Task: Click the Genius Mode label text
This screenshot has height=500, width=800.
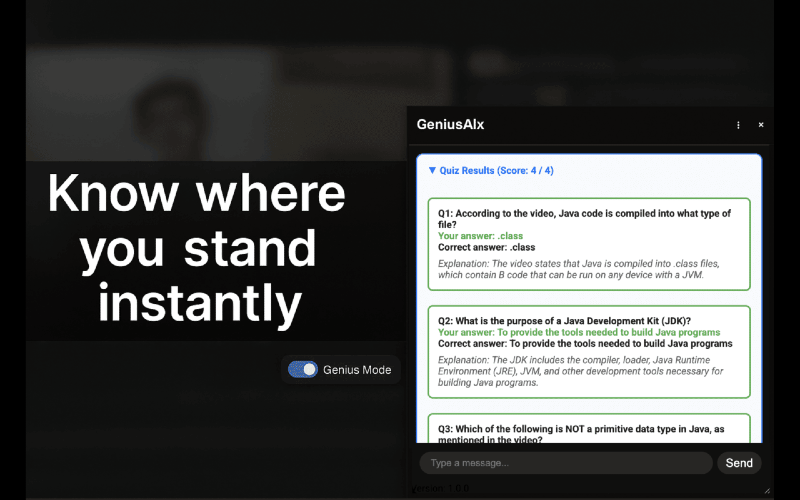Action: [x=357, y=370]
